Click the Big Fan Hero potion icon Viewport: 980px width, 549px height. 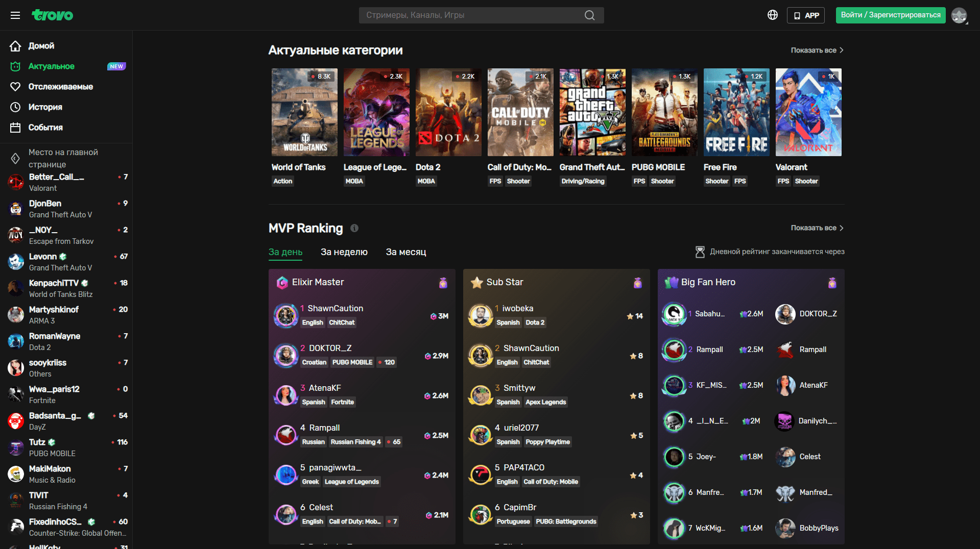[832, 283]
